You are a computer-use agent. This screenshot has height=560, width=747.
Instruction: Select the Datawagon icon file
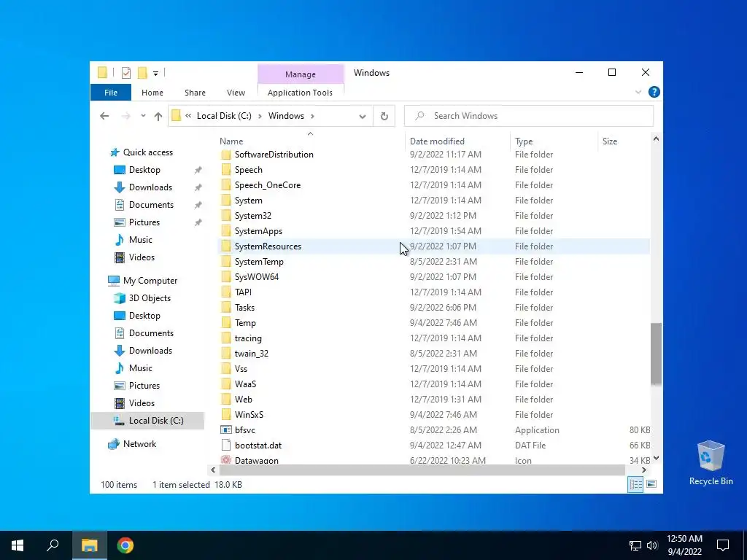pos(226,460)
